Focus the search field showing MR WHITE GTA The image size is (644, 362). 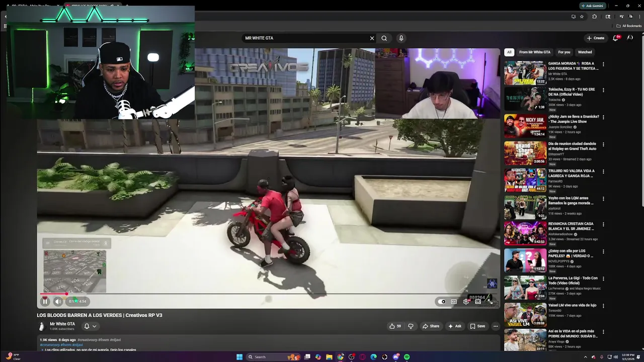(306, 38)
